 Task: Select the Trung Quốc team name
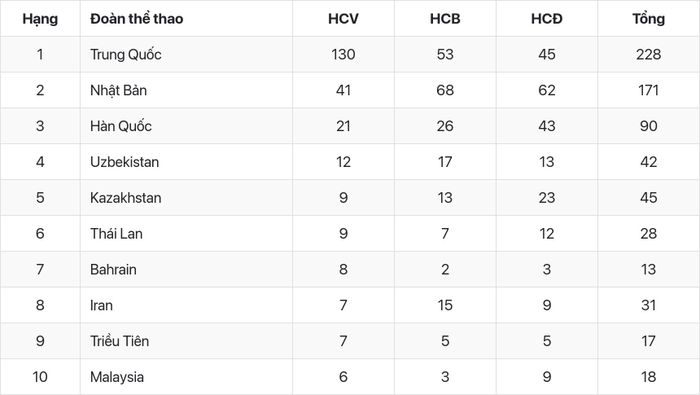coord(126,54)
